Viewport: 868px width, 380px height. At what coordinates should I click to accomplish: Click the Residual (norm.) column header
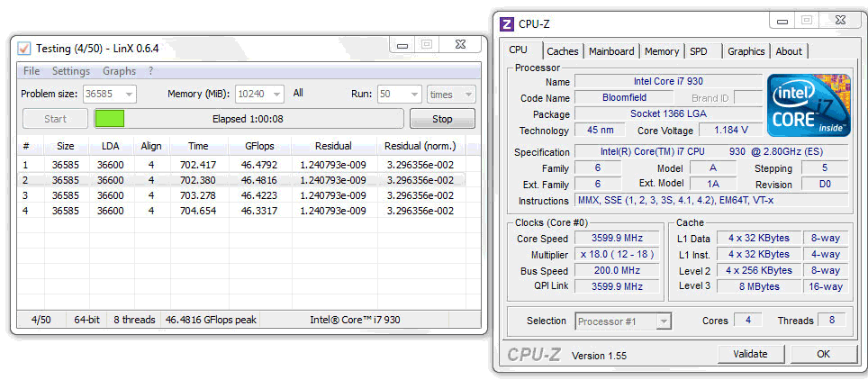(420, 146)
